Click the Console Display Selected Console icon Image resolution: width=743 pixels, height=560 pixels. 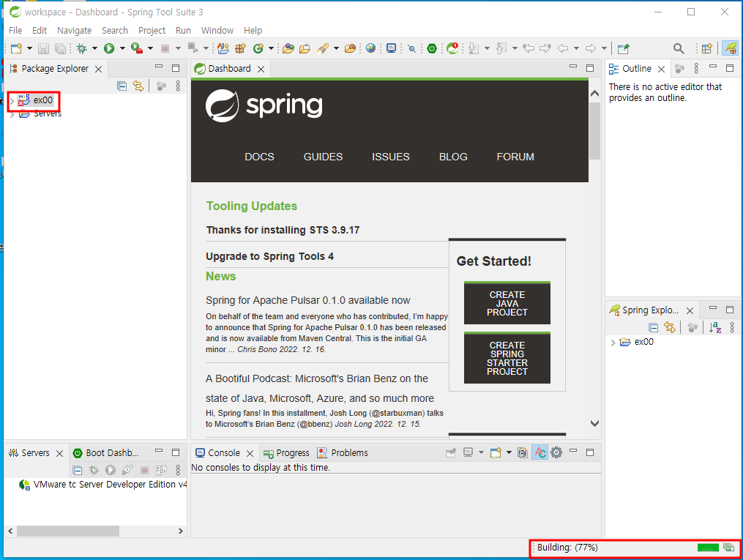pos(468,452)
